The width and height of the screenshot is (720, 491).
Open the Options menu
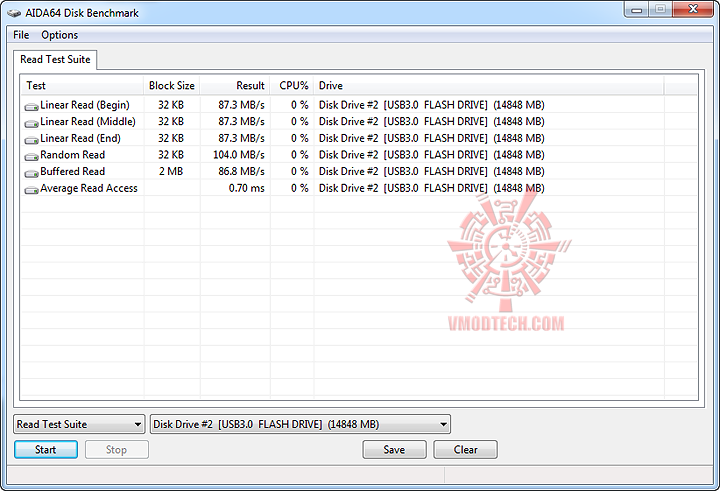point(60,35)
